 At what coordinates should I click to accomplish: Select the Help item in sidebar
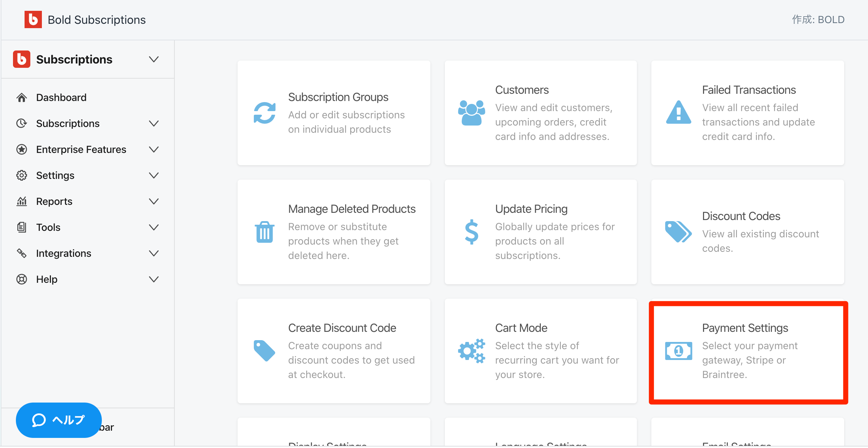[47, 279]
